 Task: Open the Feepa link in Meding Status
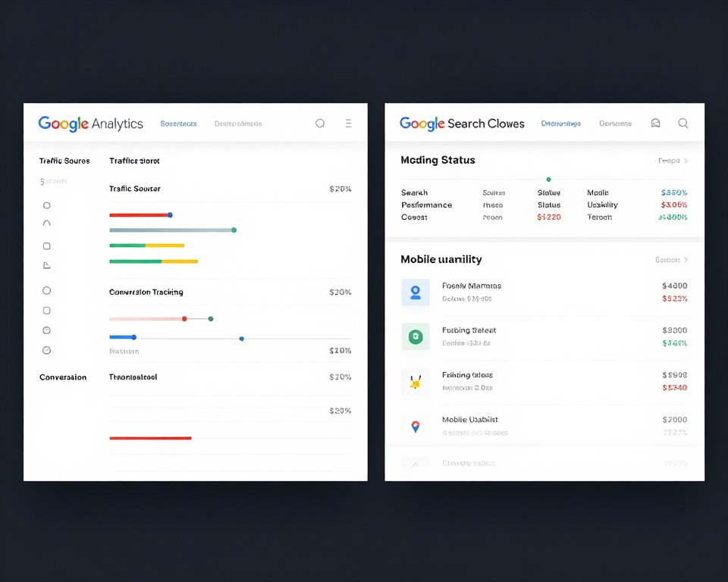tap(669, 161)
